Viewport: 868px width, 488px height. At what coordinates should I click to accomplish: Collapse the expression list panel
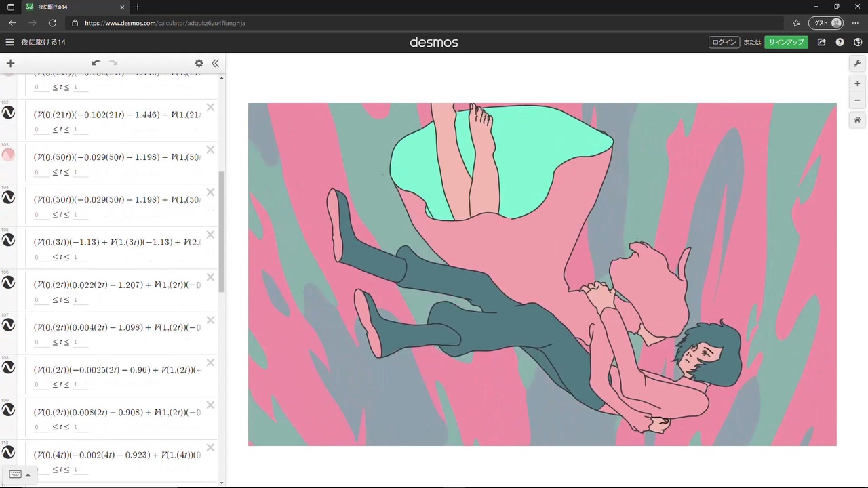tap(215, 63)
